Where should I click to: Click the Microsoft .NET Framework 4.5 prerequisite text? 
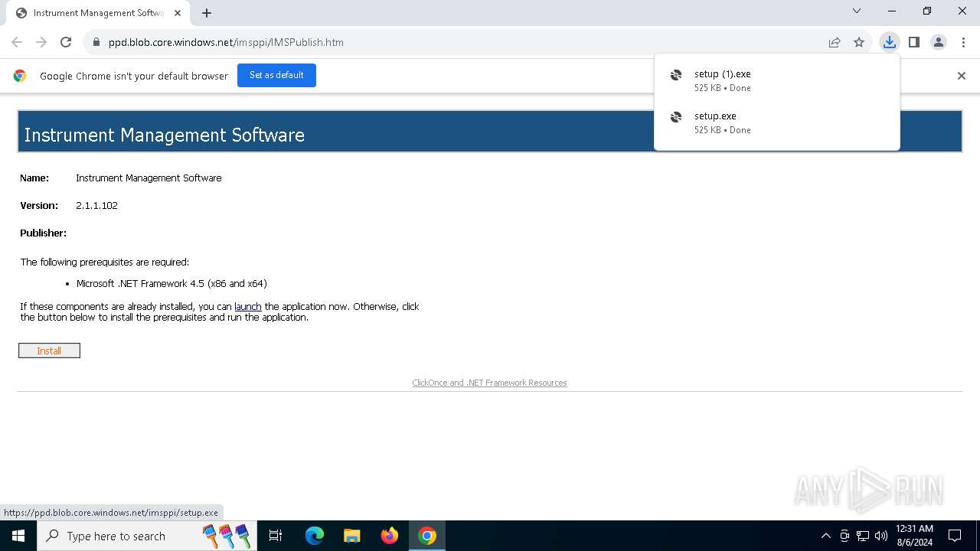pyautogui.click(x=171, y=283)
